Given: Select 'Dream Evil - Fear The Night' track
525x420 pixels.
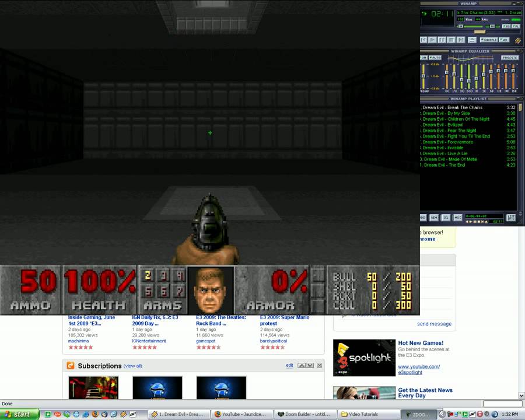Looking at the screenshot, I should [x=468, y=131].
